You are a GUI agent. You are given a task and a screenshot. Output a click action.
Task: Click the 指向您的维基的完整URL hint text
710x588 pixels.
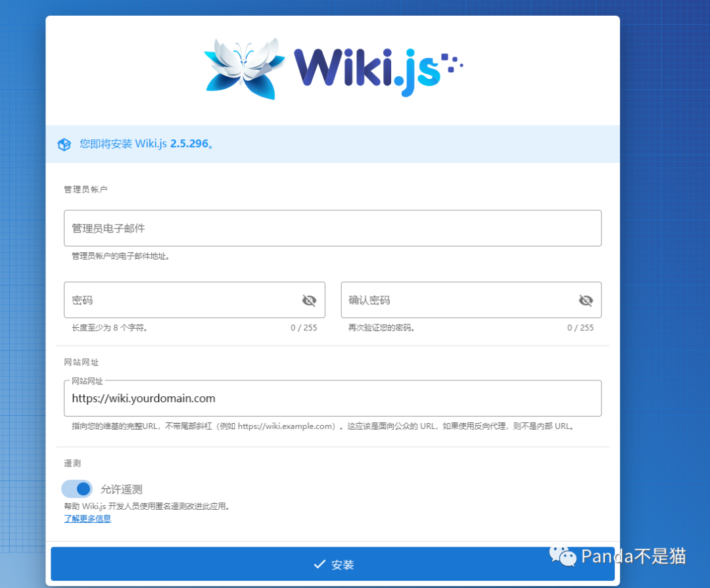tap(323, 426)
